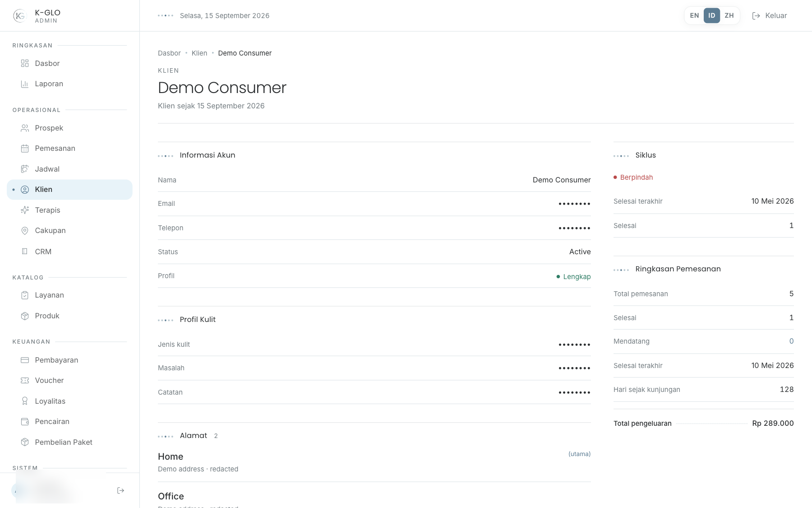Viewport: 812px width, 508px height.
Task: Click the sidebar footer logout icon
Action: click(120, 490)
